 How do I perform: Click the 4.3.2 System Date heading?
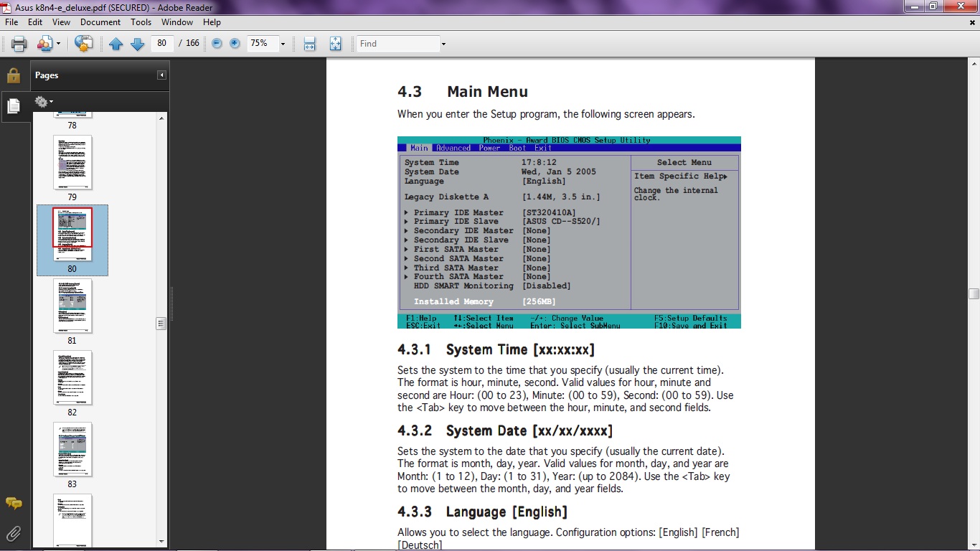(x=505, y=431)
